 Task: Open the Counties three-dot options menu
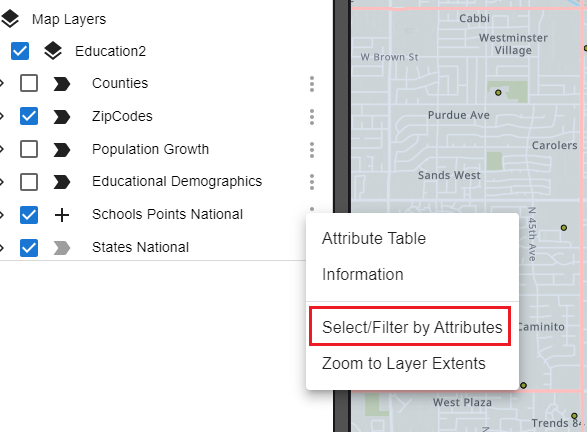click(312, 84)
